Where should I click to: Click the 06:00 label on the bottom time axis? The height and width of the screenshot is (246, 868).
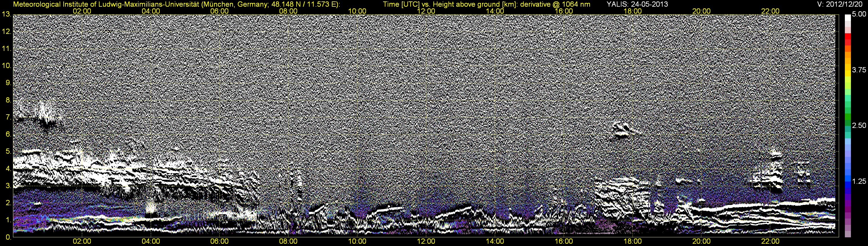(219, 241)
